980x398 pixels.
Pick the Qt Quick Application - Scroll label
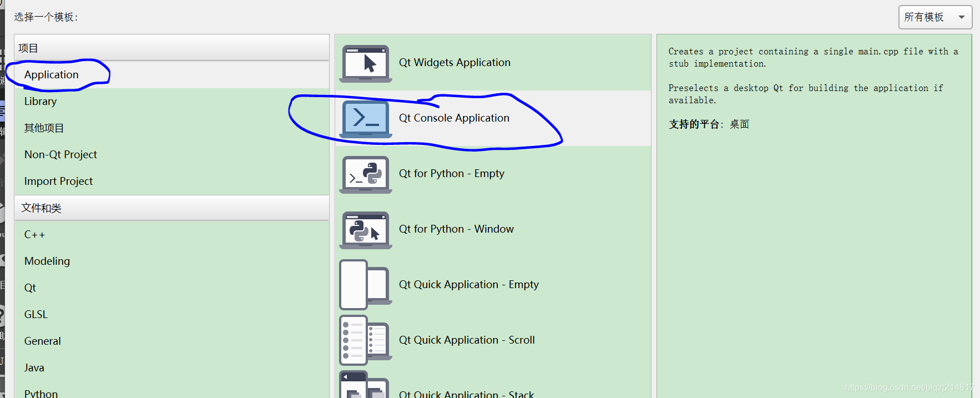coord(467,340)
